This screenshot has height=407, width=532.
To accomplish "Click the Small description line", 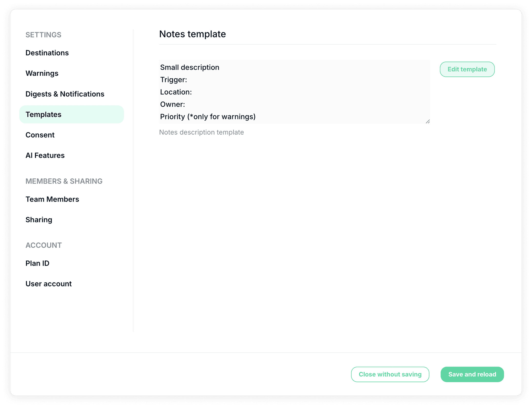I will point(190,67).
